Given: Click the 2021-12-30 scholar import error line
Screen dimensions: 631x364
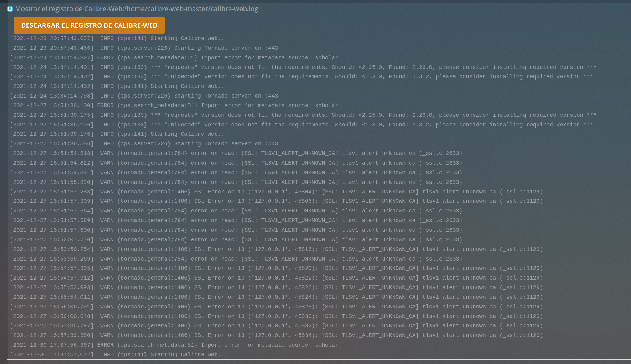Looking at the screenshot, I should [x=174, y=345].
